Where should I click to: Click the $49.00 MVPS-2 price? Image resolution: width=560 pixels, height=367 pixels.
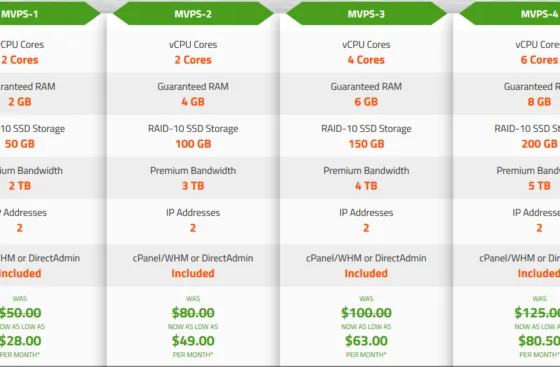[193, 341]
